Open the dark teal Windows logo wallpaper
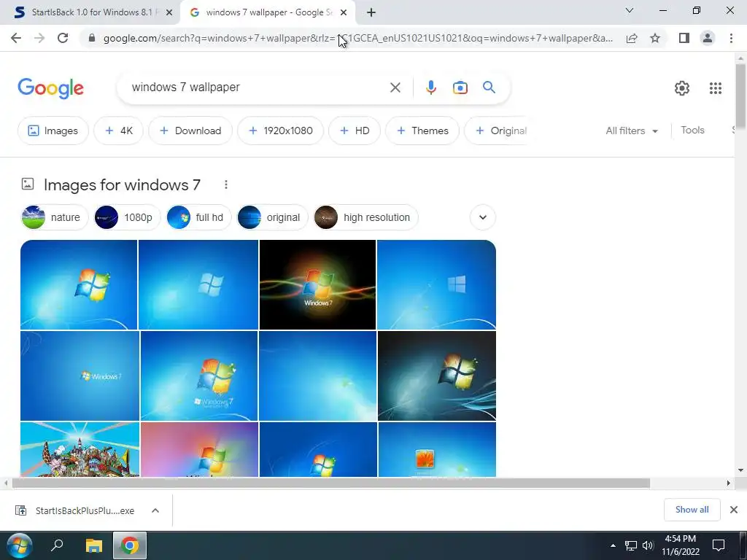The image size is (747, 560). click(x=437, y=376)
